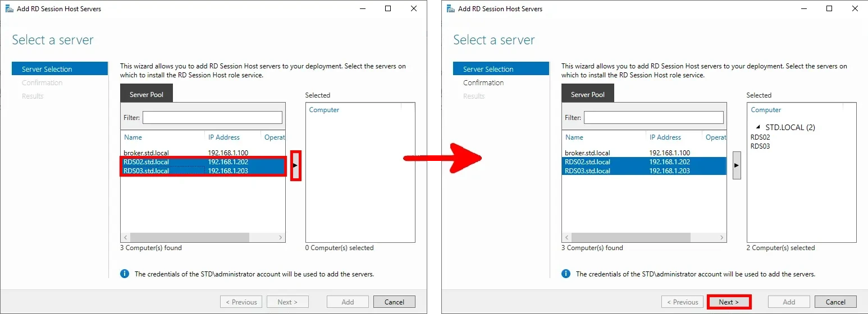Click Next button in right window
Screen dimensions: 868x314
729,302
